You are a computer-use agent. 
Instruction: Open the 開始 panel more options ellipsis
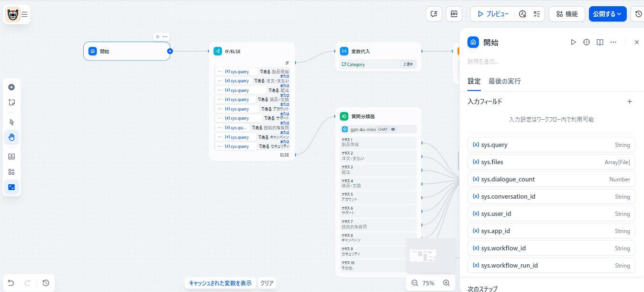pyautogui.click(x=613, y=42)
